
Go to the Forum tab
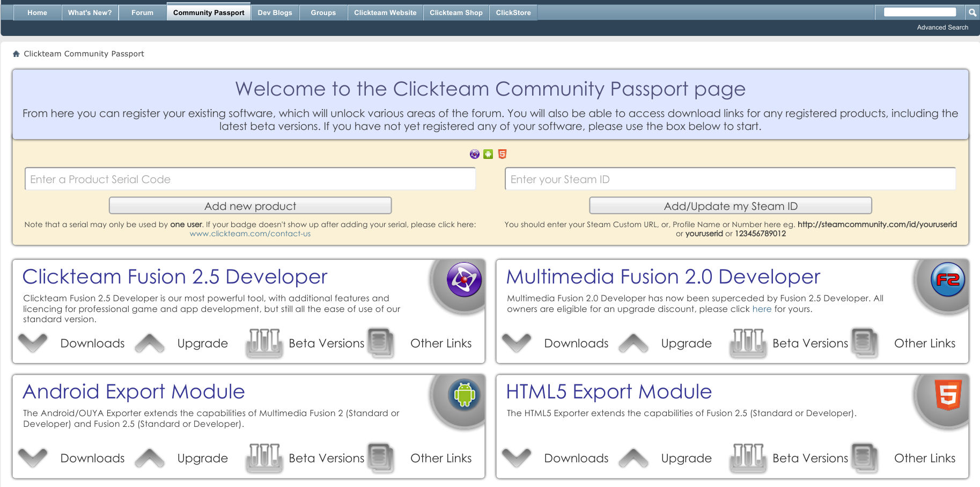(142, 12)
